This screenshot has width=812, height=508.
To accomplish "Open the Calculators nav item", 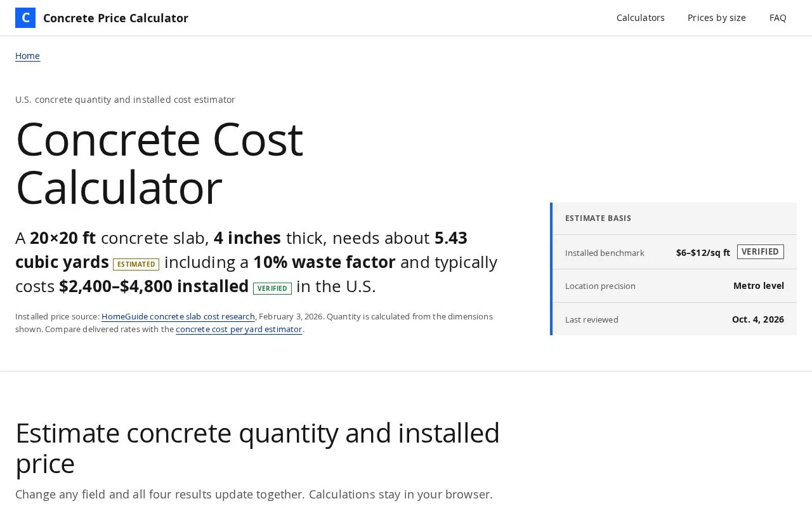I will click(x=641, y=18).
